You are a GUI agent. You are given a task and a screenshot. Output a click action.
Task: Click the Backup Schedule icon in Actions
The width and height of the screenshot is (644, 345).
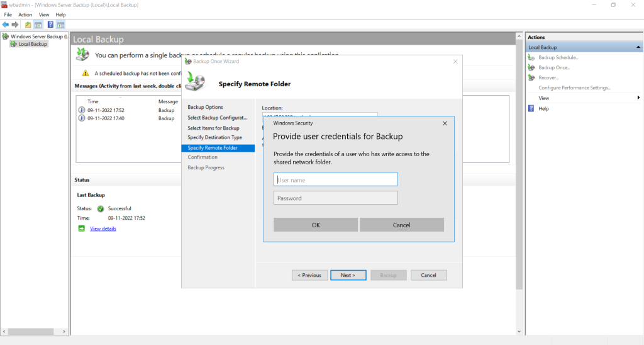[531, 57]
